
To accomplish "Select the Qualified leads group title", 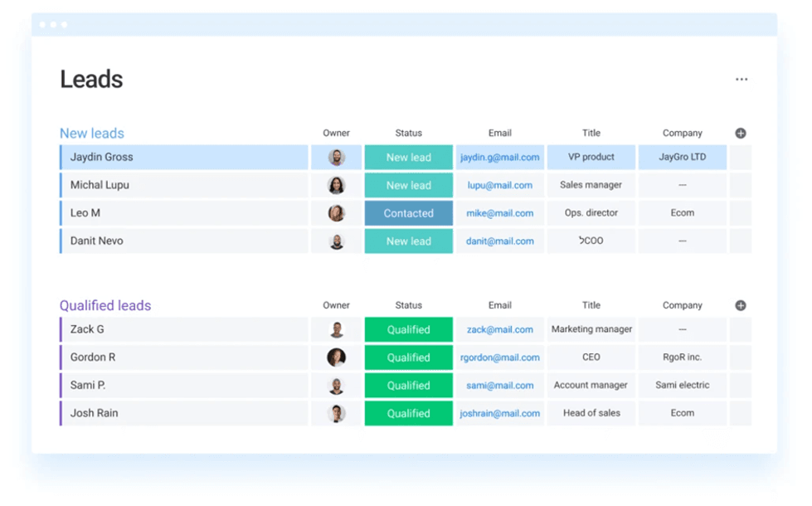I will [105, 305].
